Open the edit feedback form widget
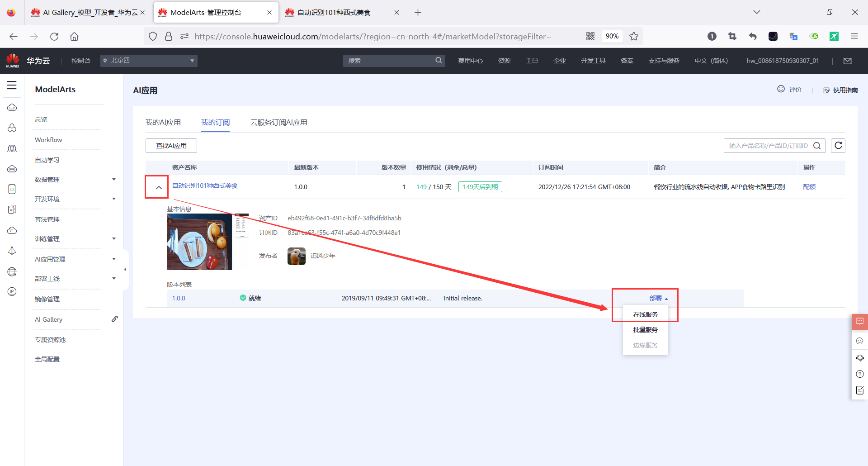The height and width of the screenshot is (466, 868). pos(860,390)
